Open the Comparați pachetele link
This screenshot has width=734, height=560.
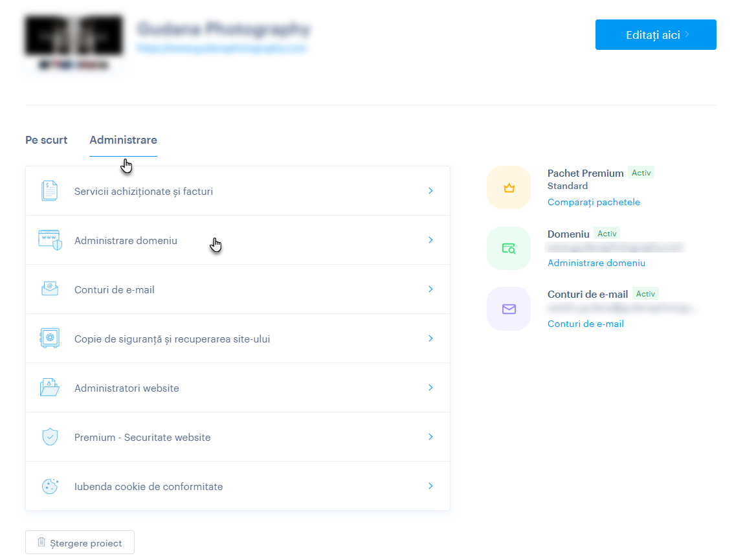click(x=594, y=202)
